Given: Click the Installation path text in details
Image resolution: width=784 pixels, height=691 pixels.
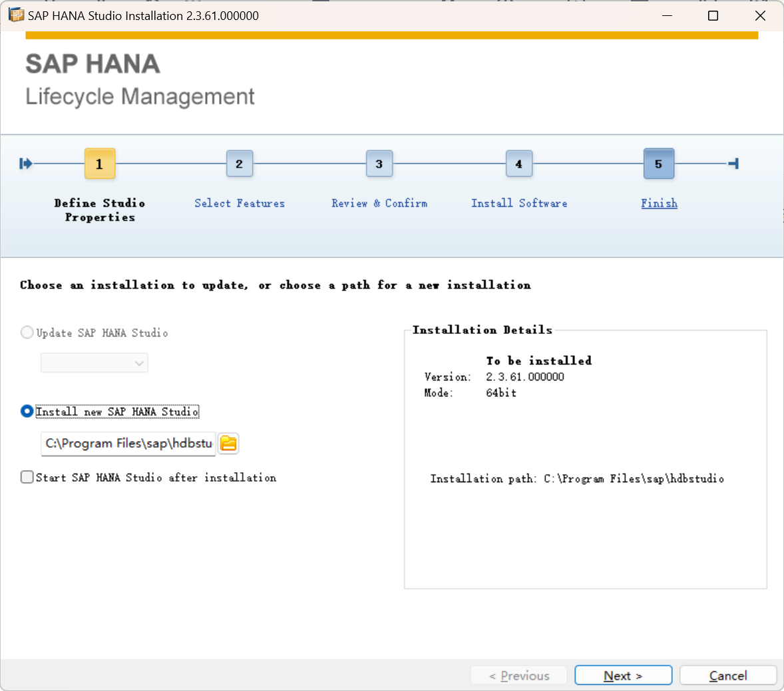Looking at the screenshot, I should [577, 479].
